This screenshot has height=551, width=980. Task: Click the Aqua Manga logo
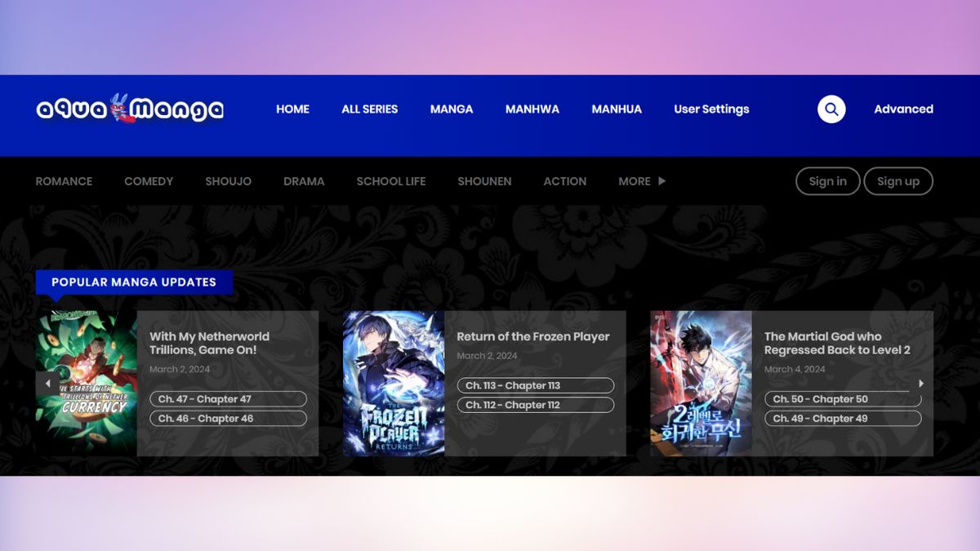130,109
